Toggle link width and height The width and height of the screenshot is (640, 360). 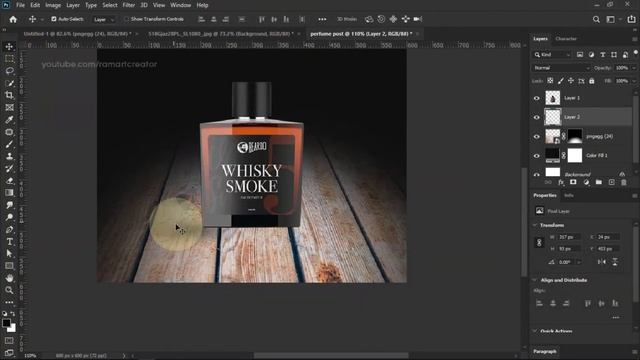tap(539, 242)
